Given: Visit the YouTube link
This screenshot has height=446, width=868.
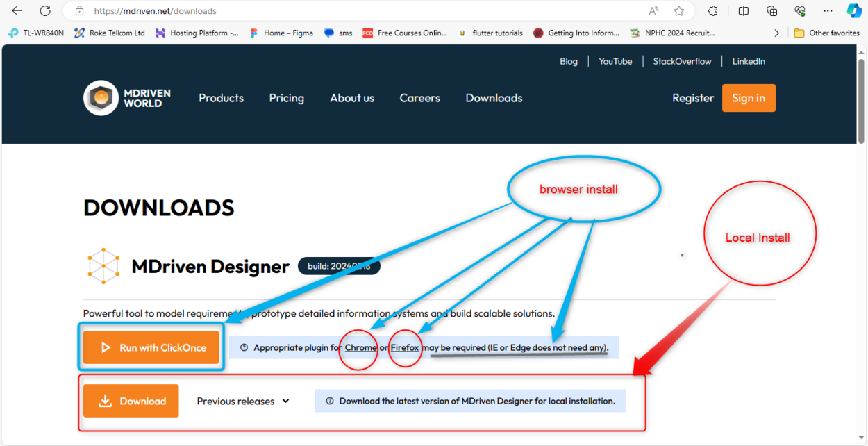Looking at the screenshot, I should 615,61.
